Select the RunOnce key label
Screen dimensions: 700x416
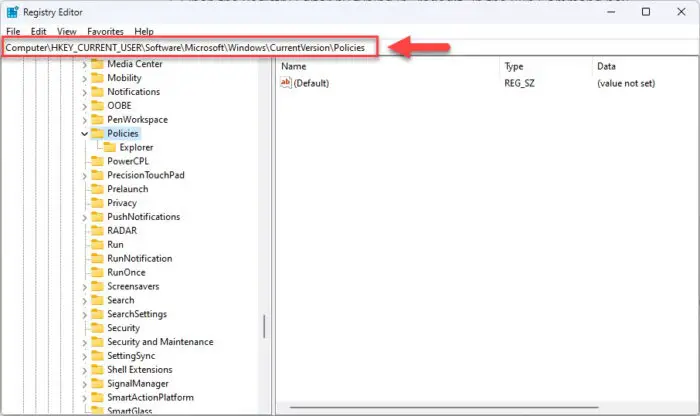point(126,272)
